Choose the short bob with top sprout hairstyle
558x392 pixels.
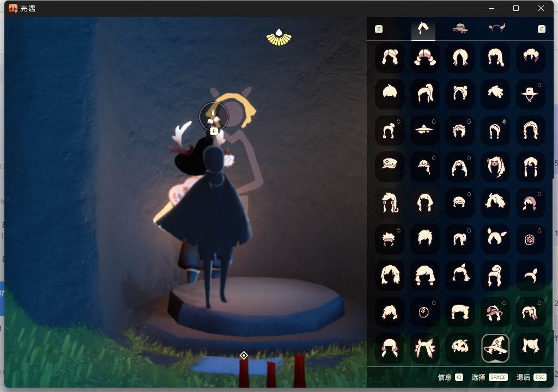390,94
